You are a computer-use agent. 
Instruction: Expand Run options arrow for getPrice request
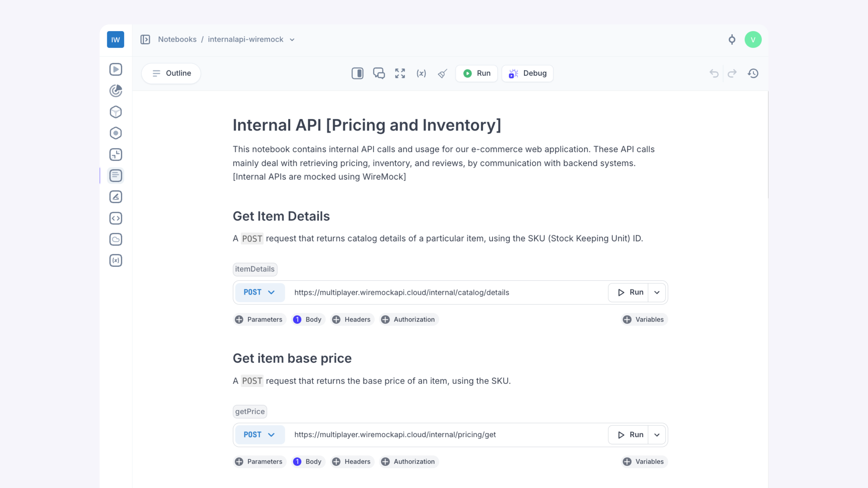657,435
